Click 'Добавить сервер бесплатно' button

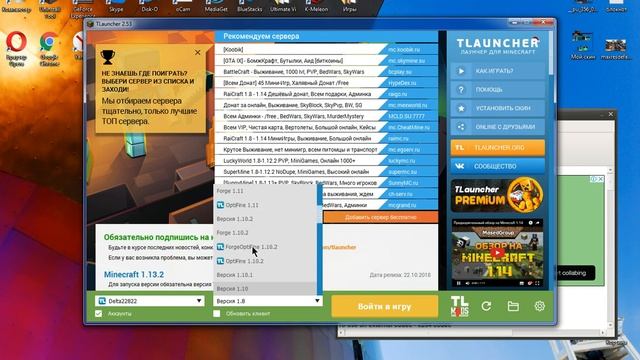380,217
